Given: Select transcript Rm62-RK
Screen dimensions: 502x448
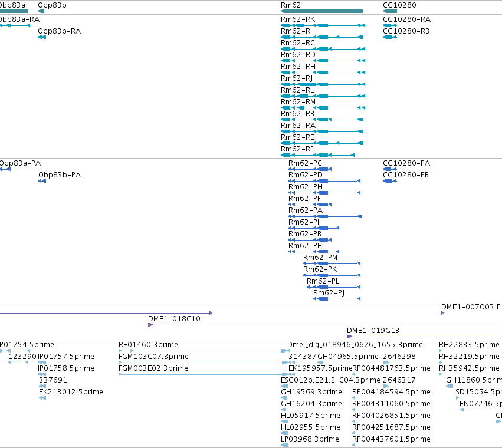Looking at the screenshot, I should coord(323,25).
